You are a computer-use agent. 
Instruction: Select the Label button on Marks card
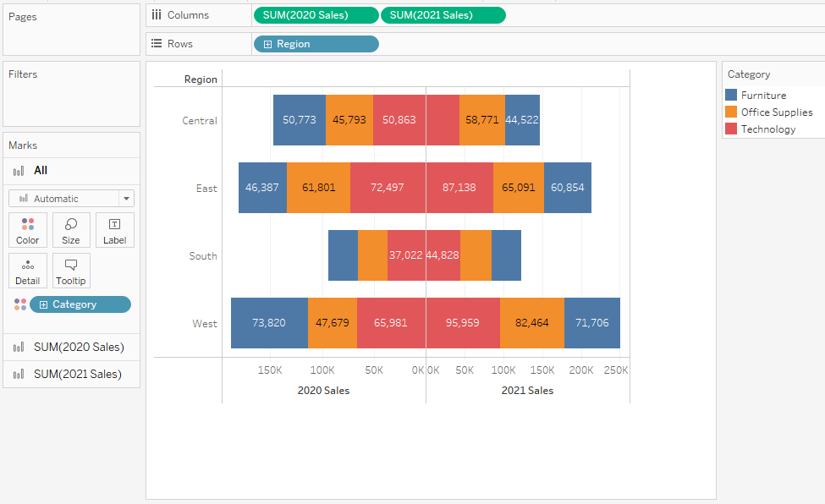point(114,229)
